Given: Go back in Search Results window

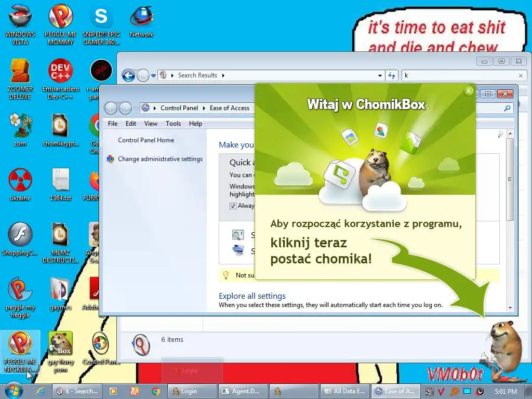Looking at the screenshot, I should (x=128, y=75).
